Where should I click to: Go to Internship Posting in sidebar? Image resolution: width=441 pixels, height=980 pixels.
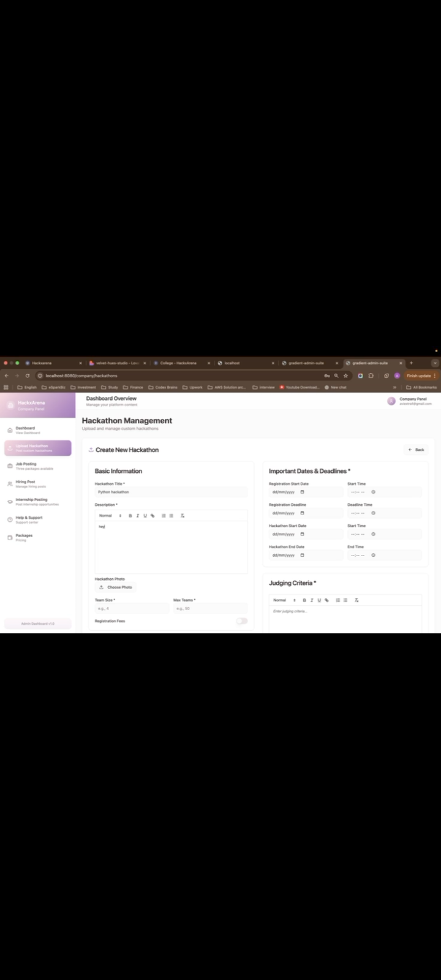pos(31,502)
